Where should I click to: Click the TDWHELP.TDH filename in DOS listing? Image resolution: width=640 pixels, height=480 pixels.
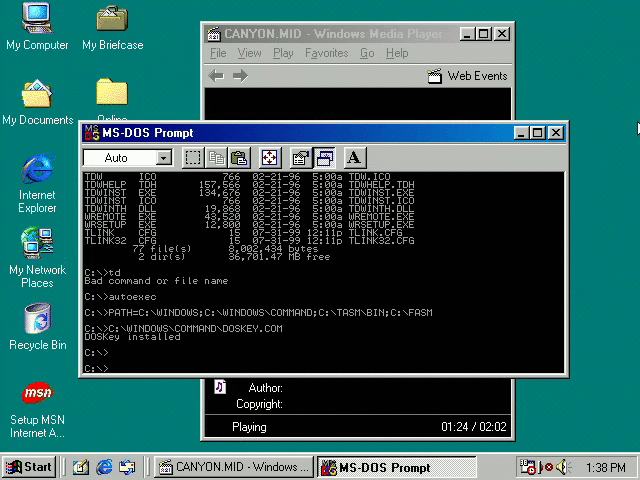pos(381,184)
